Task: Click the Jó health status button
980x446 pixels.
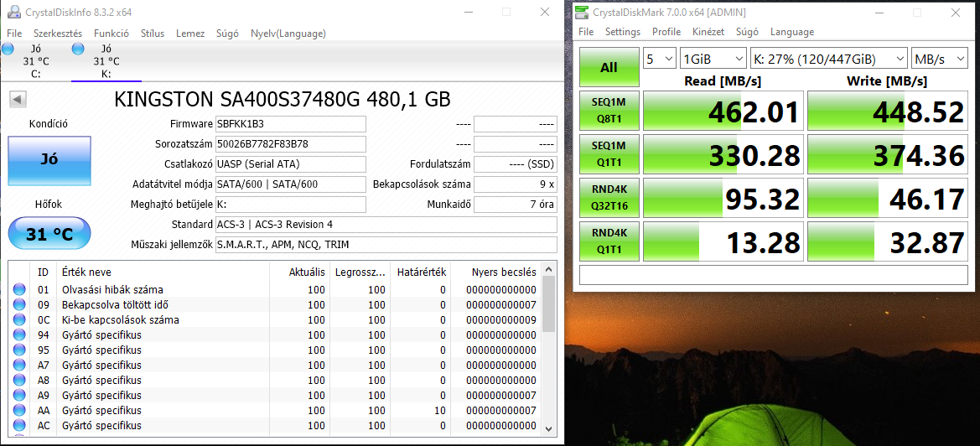Action: 49,160
